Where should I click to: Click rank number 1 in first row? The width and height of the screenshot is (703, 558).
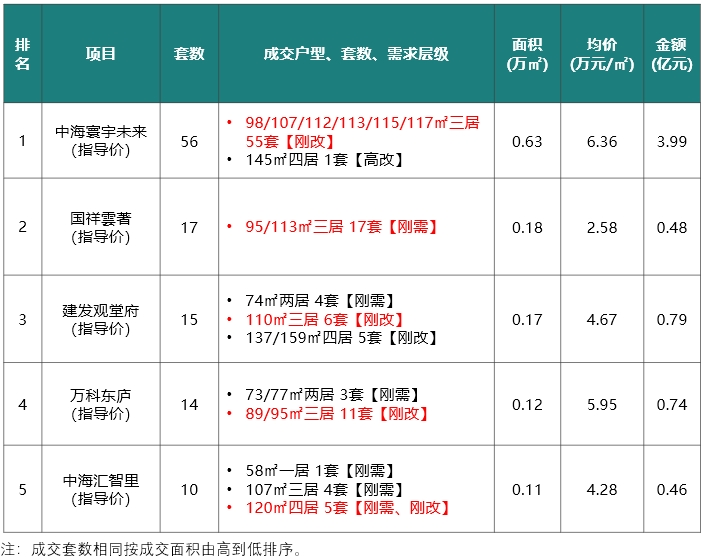point(22,141)
